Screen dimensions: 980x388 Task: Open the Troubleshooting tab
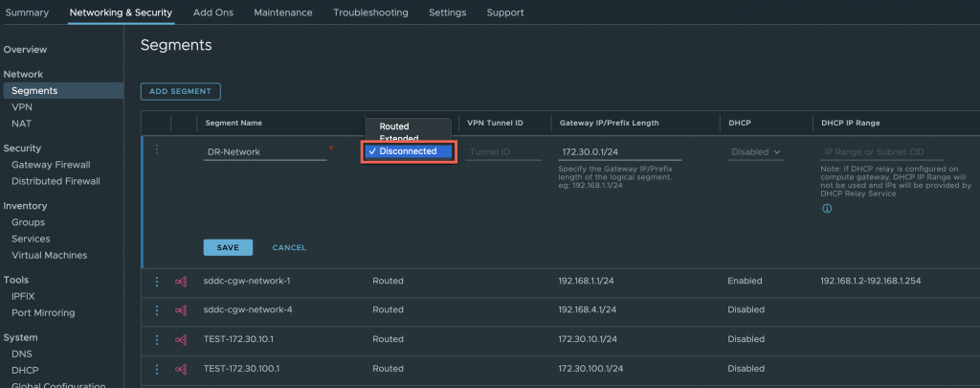370,12
